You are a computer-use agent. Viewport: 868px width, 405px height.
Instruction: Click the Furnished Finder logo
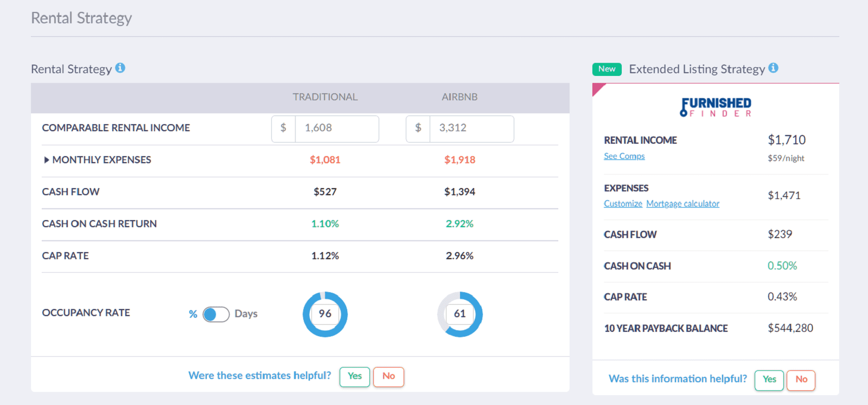point(716,107)
